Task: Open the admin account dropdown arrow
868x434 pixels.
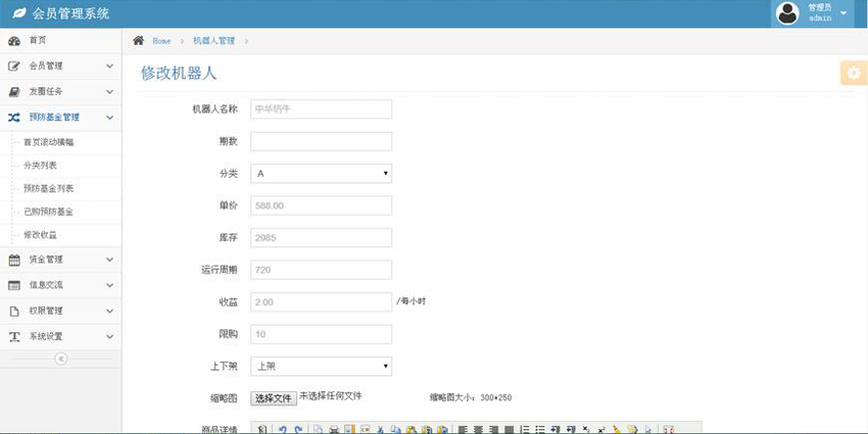Action: pyautogui.click(x=844, y=14)
